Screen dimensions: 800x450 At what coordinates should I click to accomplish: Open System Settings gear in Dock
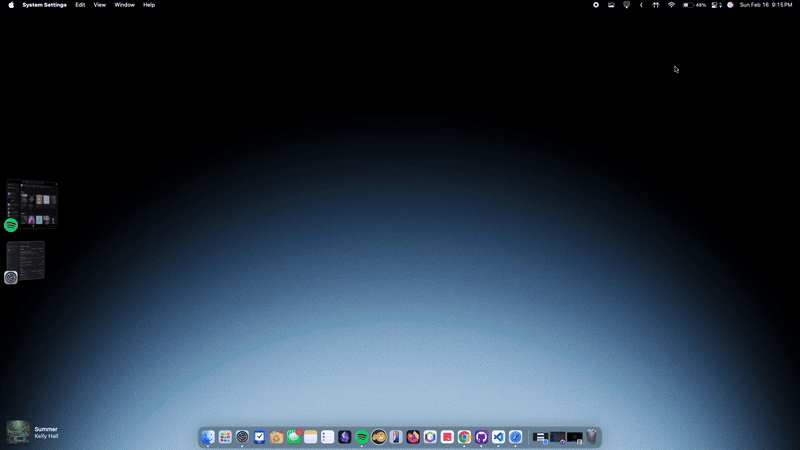(242, 437)
